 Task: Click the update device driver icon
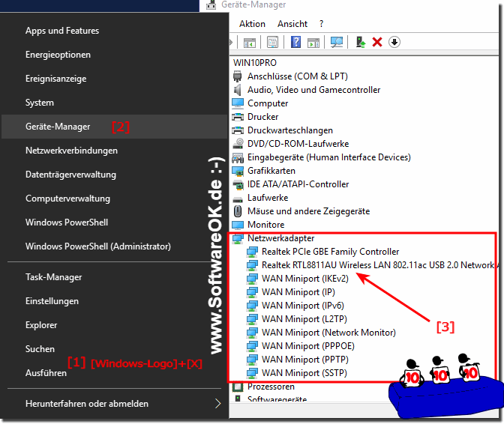tap(361, 42)
